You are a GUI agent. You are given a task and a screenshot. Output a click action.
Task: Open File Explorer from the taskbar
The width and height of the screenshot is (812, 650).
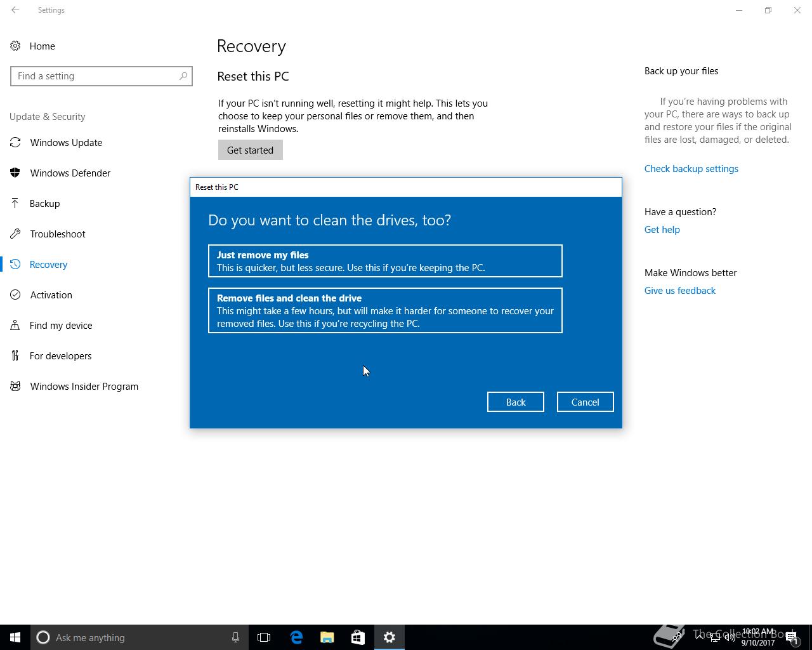[x=327, y=637]
